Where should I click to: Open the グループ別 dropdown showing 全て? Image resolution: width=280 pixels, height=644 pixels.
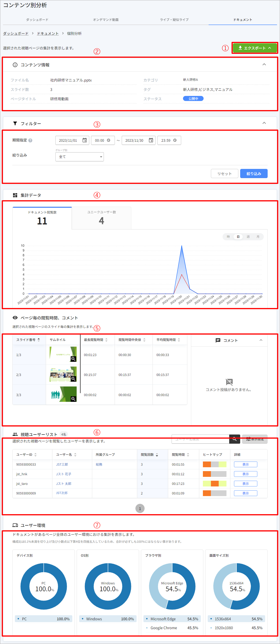pyautogui.click(x=79, y=157)
